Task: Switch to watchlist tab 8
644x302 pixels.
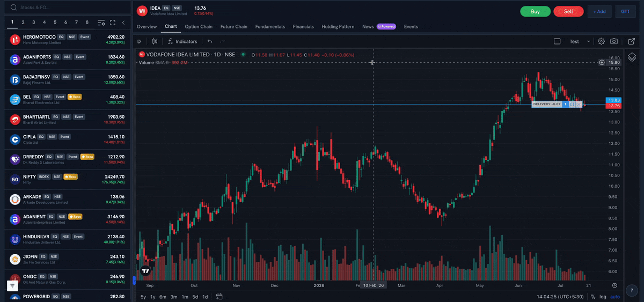Action: pos(87,23)
